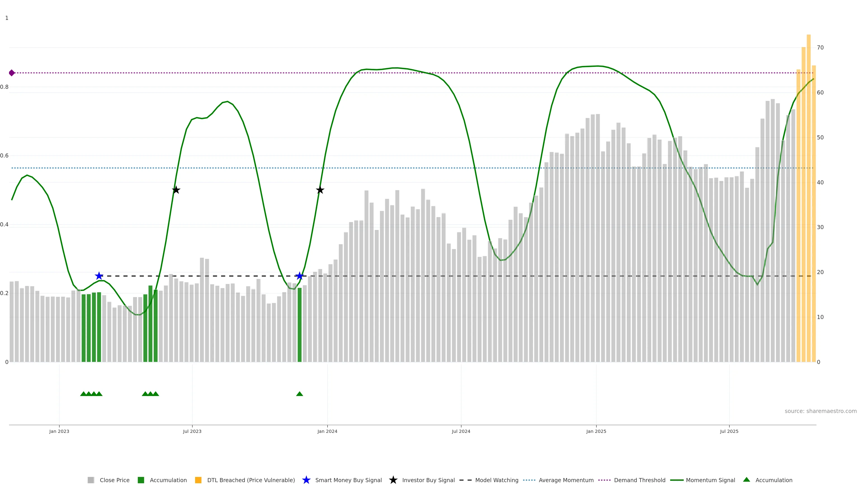Click the black star legend icon
The width and height of the screenshot is (868, 488).
[393, 480]
